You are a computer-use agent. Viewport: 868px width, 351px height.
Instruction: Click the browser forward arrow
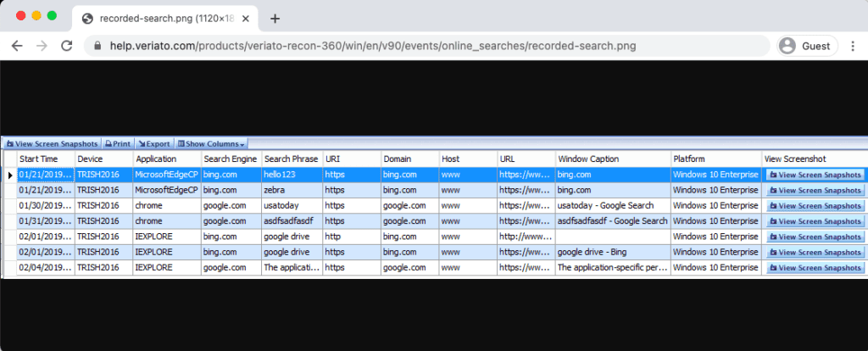[x=42, y=46]
